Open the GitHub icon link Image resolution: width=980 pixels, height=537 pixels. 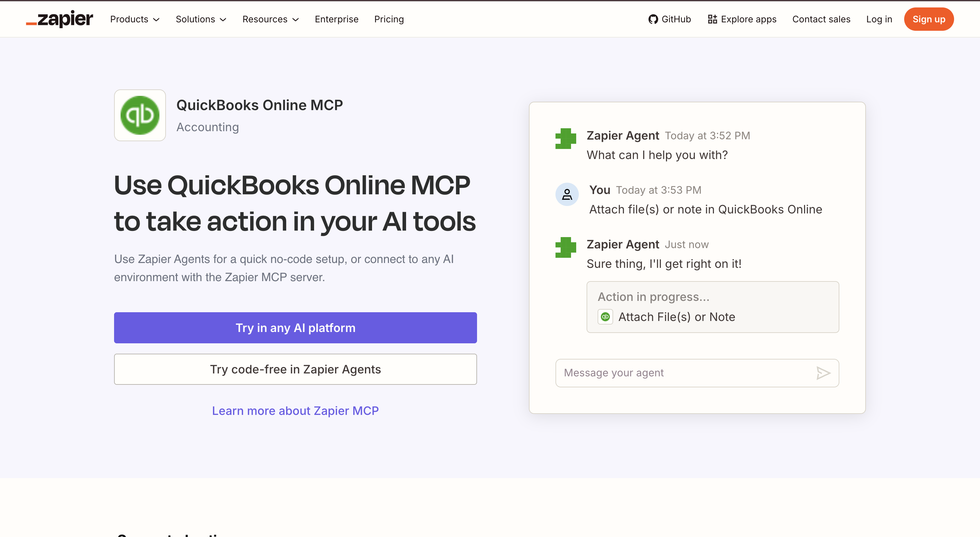pos(653,19)
